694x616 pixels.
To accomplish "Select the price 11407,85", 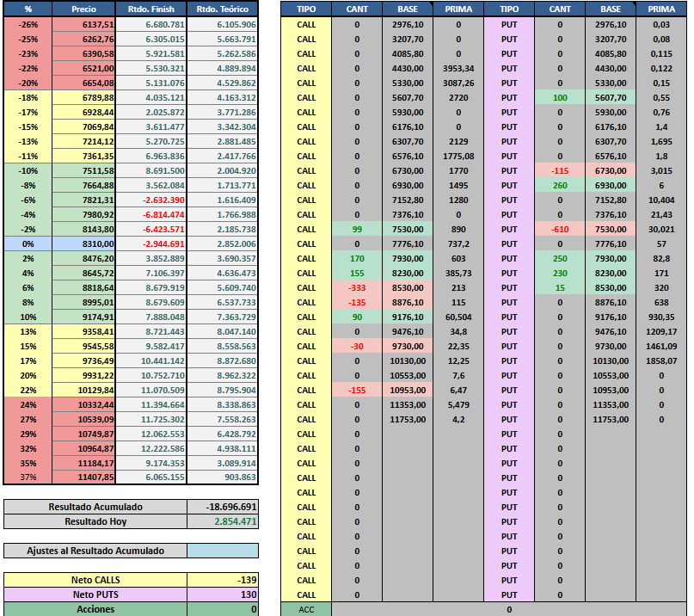I will click(x=83, y=477).
